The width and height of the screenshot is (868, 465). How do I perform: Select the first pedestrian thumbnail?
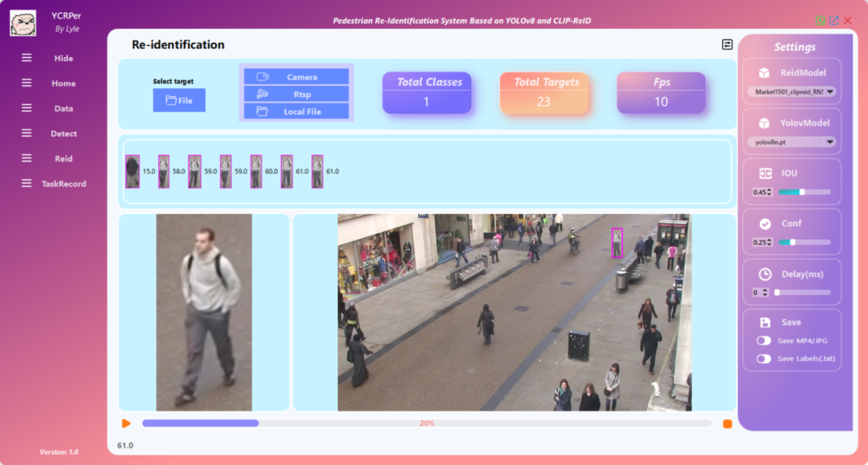click(133, 172)
